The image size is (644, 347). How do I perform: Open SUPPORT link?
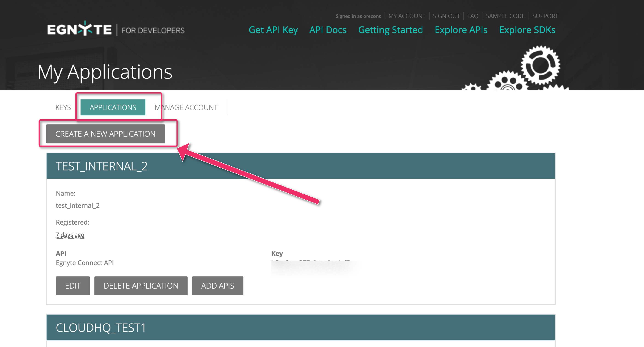tap(545, 16)
